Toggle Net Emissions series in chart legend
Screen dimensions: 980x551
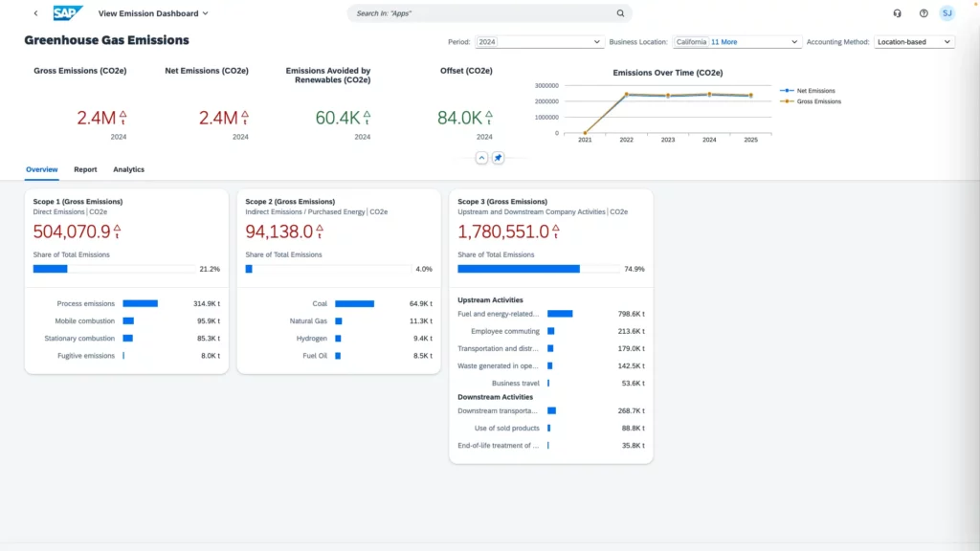pyautogui.click(x=813, y=91)
